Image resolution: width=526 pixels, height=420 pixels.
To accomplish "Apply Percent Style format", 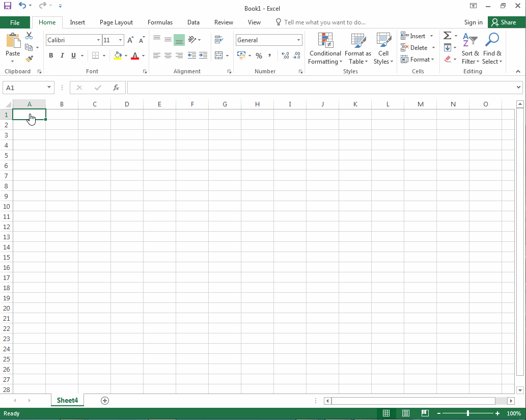I will (x=259, y=55).
